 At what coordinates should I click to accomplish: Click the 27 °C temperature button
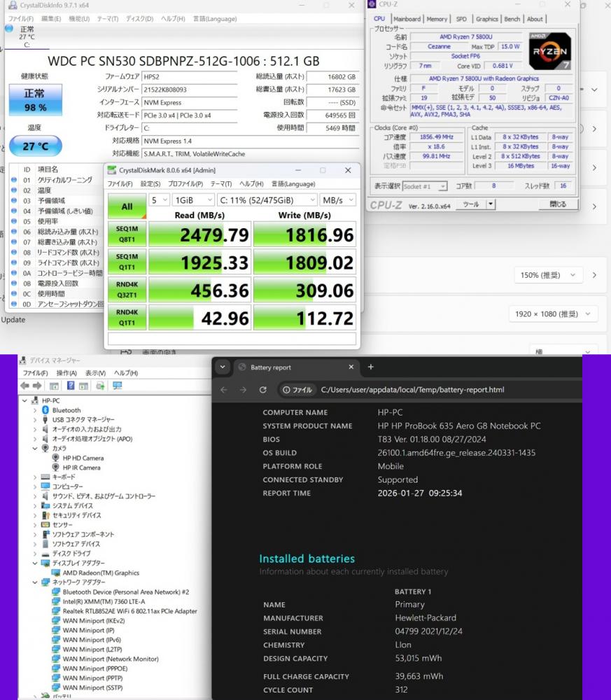[35, 146]
